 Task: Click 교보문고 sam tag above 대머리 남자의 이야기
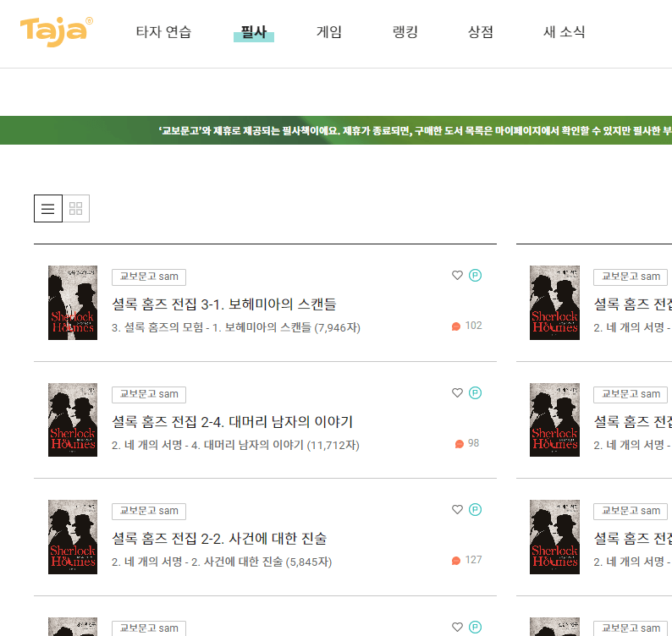(x=149, y=394)
